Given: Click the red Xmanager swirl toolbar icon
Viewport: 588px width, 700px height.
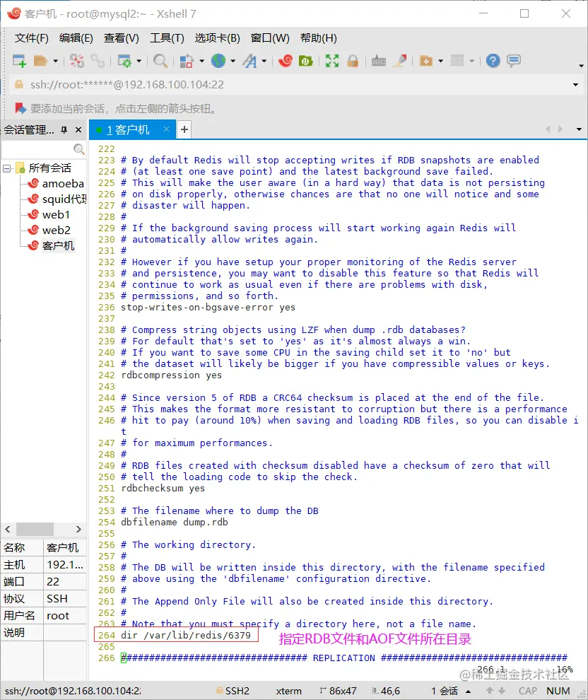Looking at the screenshot, I should (285, 61).
